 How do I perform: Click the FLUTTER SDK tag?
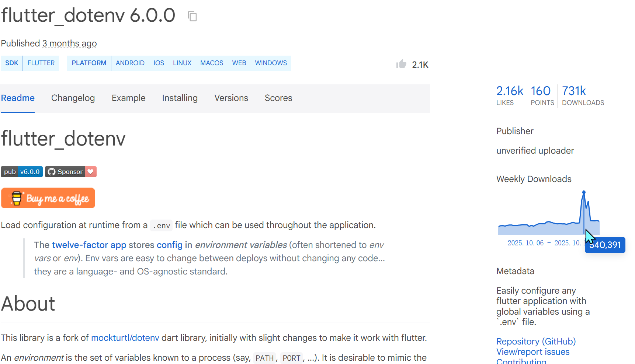41,63
